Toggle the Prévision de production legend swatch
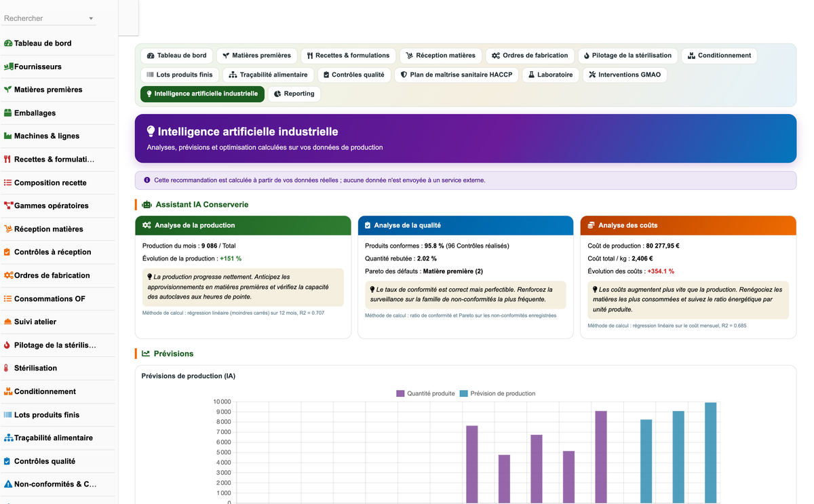 click(463, 393)
